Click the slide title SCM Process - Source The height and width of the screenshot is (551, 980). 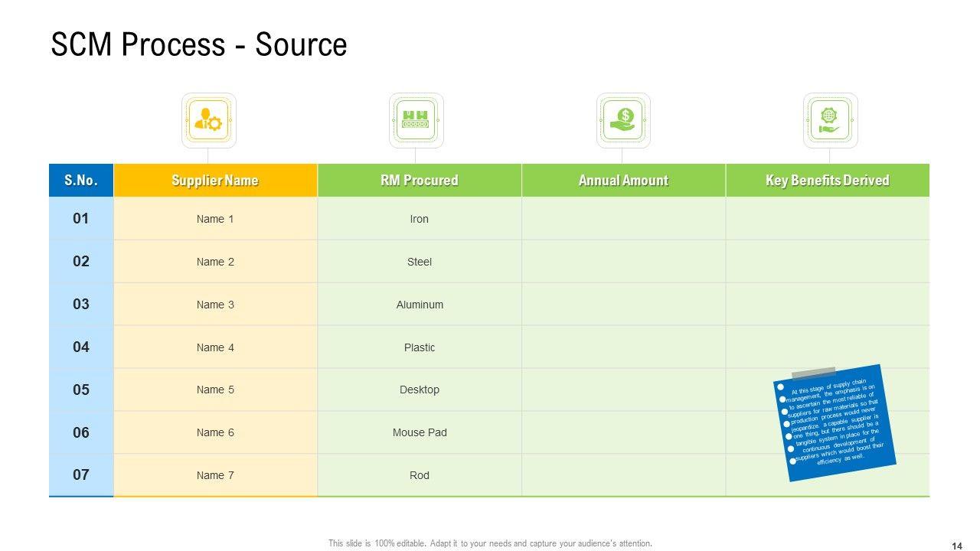[199, 44]
